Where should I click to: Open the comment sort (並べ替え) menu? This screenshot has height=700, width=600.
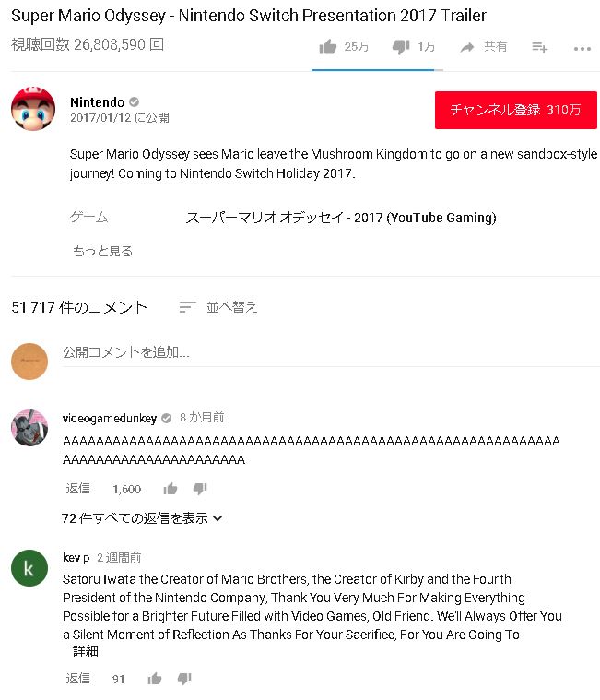218,307
